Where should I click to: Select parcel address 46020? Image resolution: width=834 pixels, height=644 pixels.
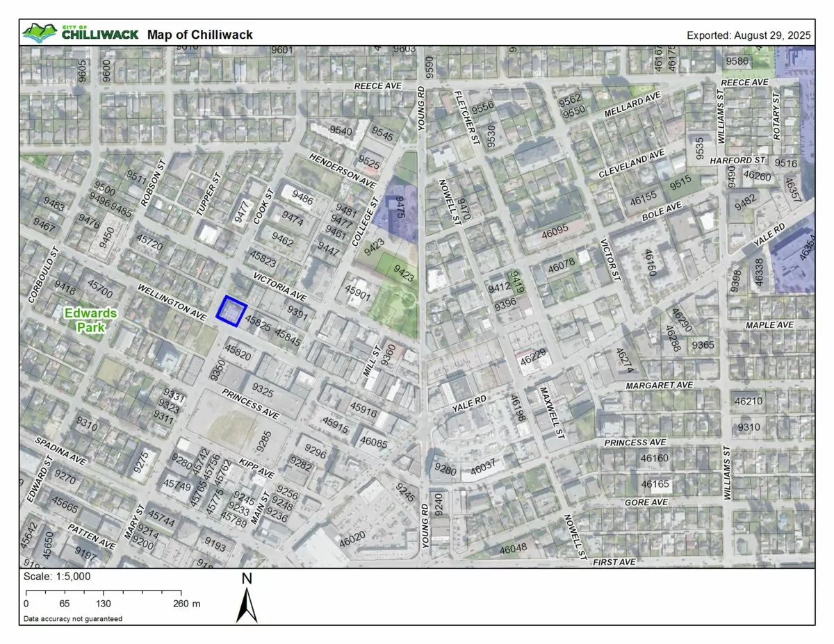352,538
